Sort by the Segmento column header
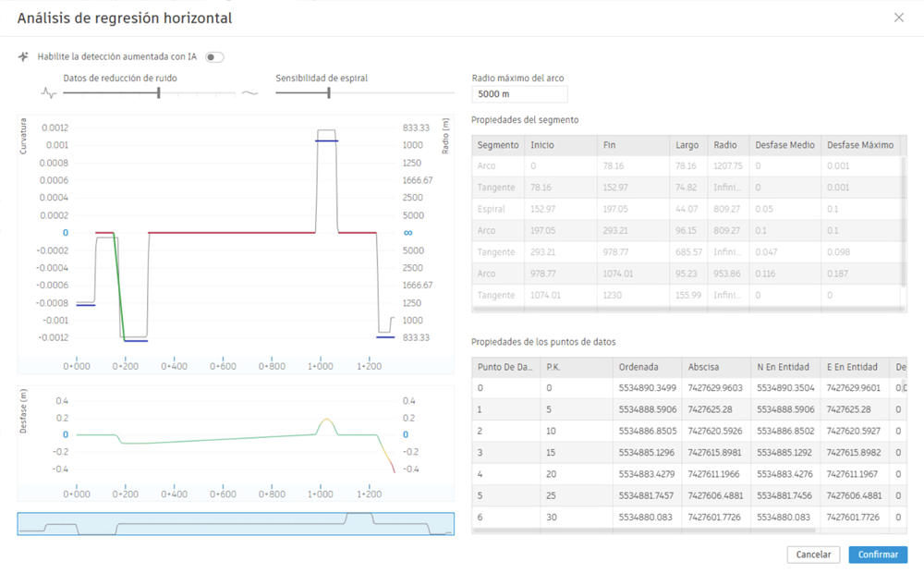Viewport: 924px width, 573px height. [498, 145]
